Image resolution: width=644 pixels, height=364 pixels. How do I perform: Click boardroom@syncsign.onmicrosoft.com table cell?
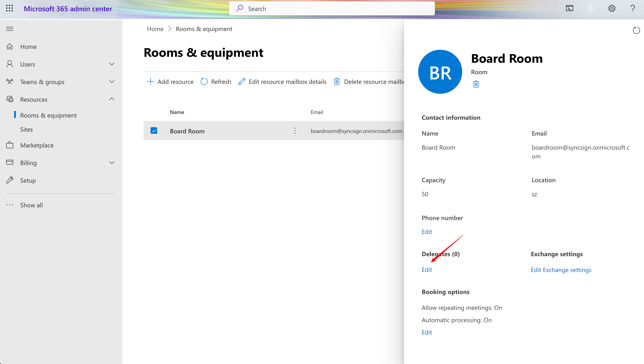point(356,131)
